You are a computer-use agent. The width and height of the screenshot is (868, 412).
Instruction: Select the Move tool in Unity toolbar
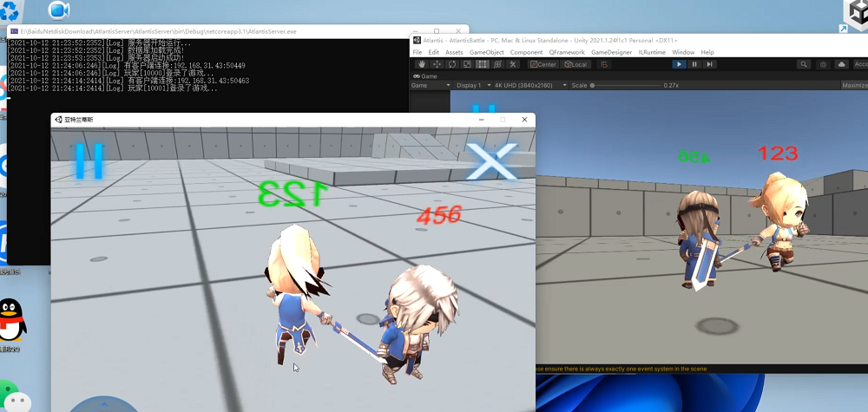437,64
